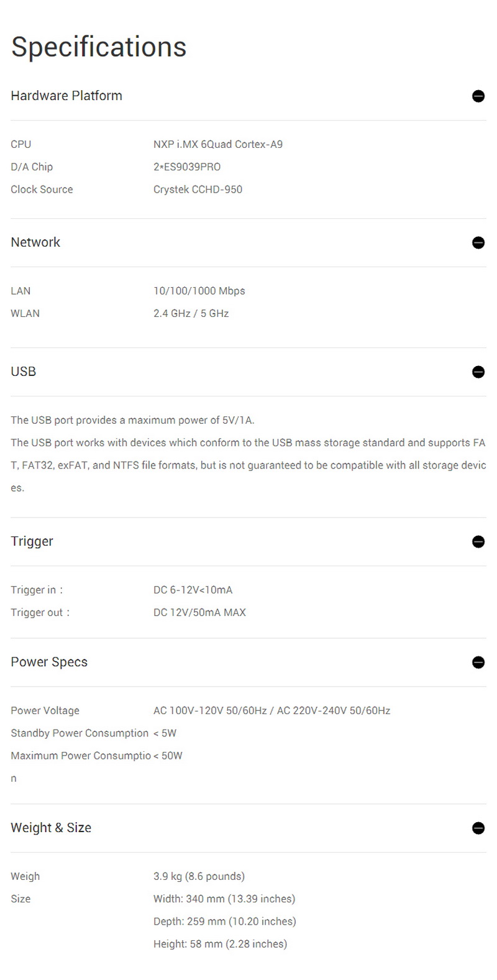Screen dimensions: 497x980
Task: Click the 10/100/1000 Mbps LAN value
Action: point(199,291)
